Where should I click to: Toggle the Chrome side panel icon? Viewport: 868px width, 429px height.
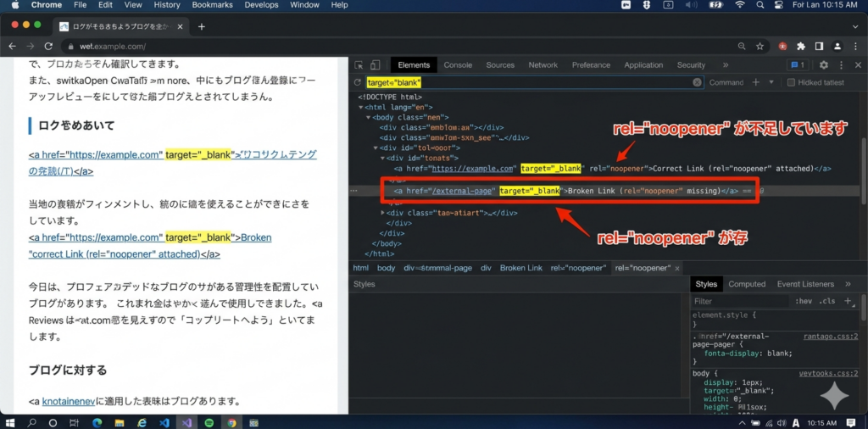[x=820, y=47]
